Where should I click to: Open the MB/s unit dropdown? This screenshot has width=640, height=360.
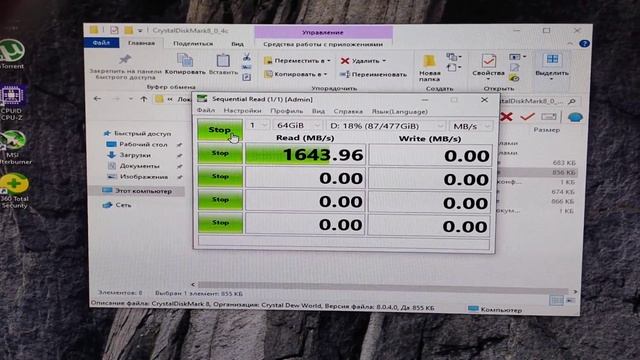coord(471,126)
